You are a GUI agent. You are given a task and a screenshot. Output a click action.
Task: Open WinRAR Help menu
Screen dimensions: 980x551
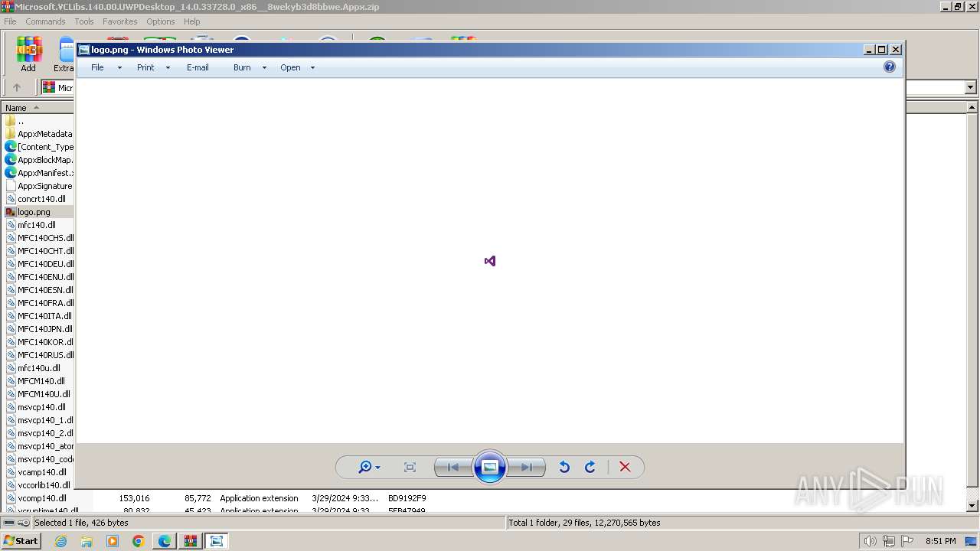pyautogui.click(x=192, y=21)
